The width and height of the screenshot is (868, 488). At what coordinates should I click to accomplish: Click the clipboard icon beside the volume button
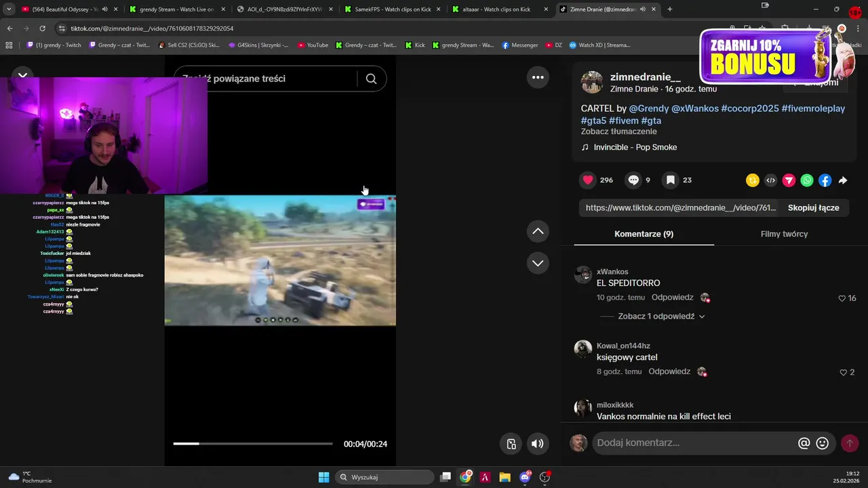pyautogui.click(x=511, y=444)
